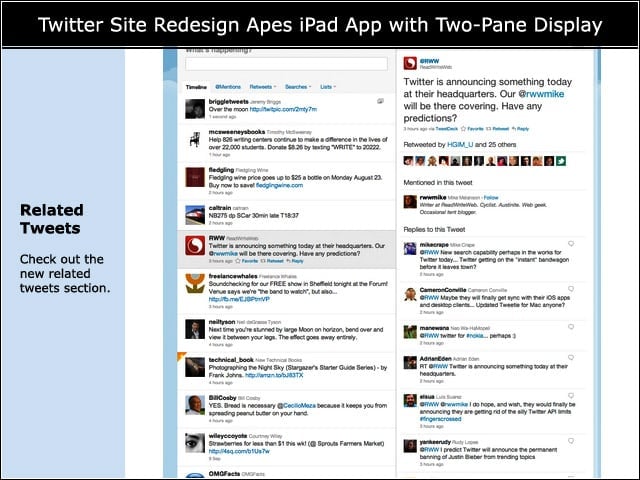Click the freelancewhales flower avatar
The image size is (640, 480).
click(195, 283)
